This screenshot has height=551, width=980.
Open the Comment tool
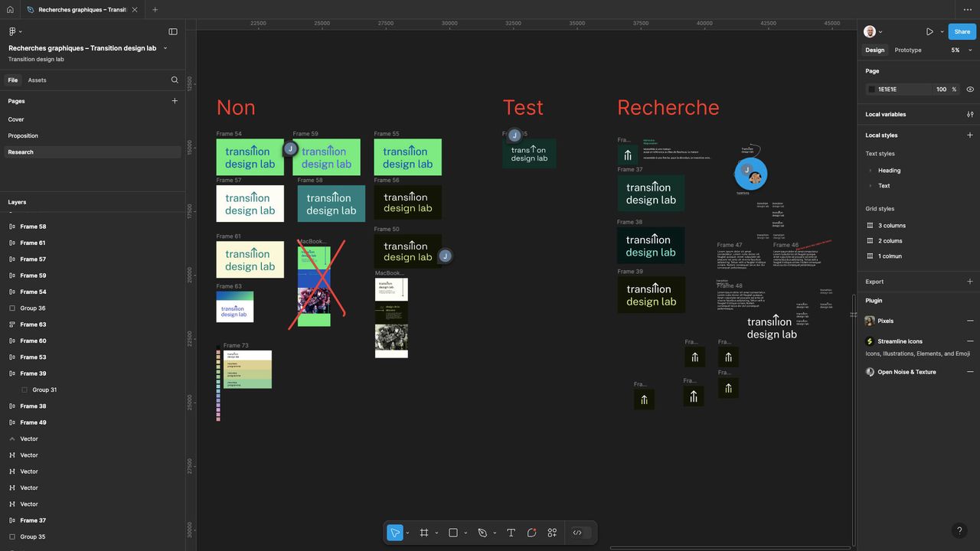[x=531, y=533]
